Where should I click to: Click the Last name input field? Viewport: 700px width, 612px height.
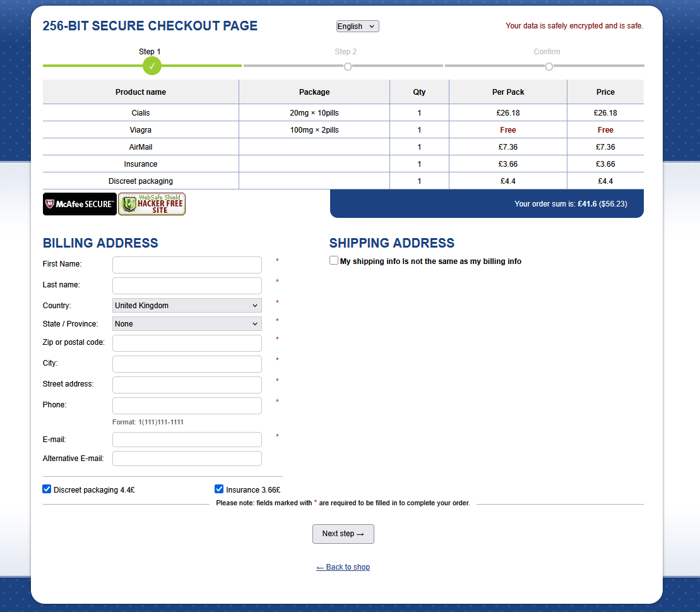(x=187, y=286)
